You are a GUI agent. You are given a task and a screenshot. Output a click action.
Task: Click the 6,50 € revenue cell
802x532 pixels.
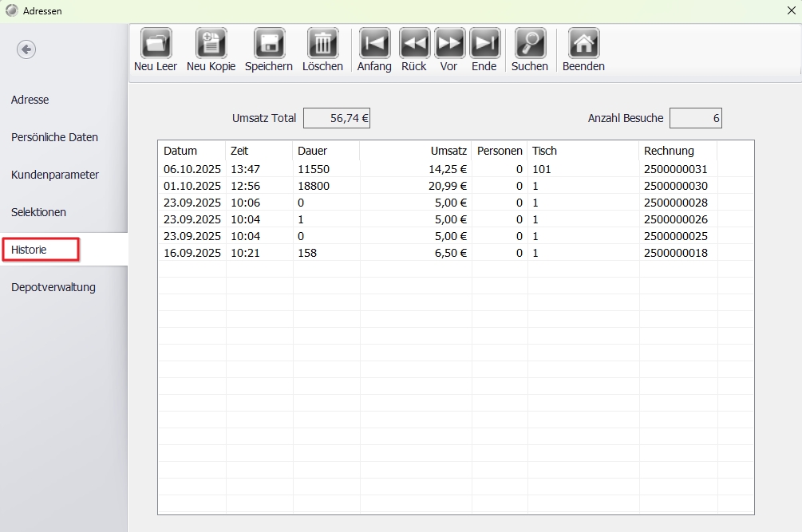(x=416, y=253)
